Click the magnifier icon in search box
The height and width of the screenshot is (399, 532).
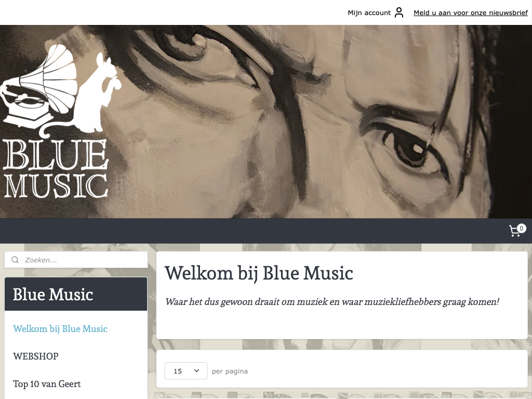15,260
